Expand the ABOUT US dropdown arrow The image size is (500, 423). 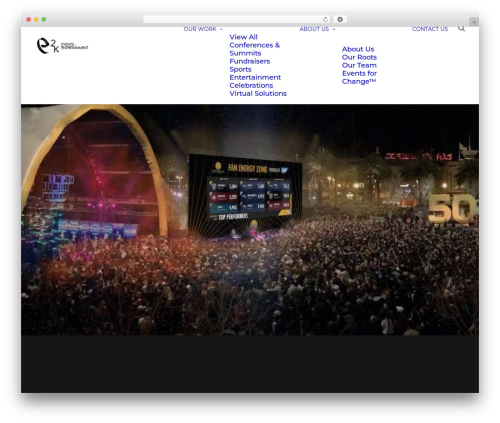click(x=334, y=29)
